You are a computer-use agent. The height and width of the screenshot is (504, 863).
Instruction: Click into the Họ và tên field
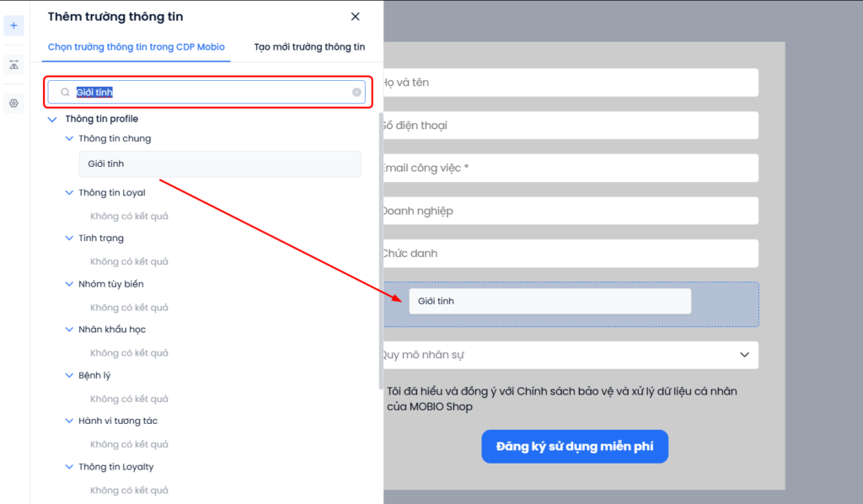(570, 83)
